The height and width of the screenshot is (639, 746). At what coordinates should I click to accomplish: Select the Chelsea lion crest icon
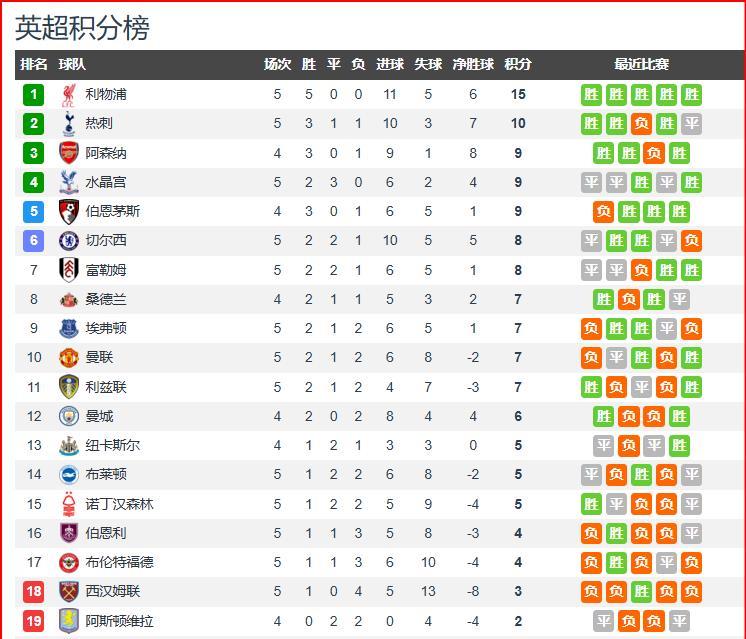pos(69,241)
